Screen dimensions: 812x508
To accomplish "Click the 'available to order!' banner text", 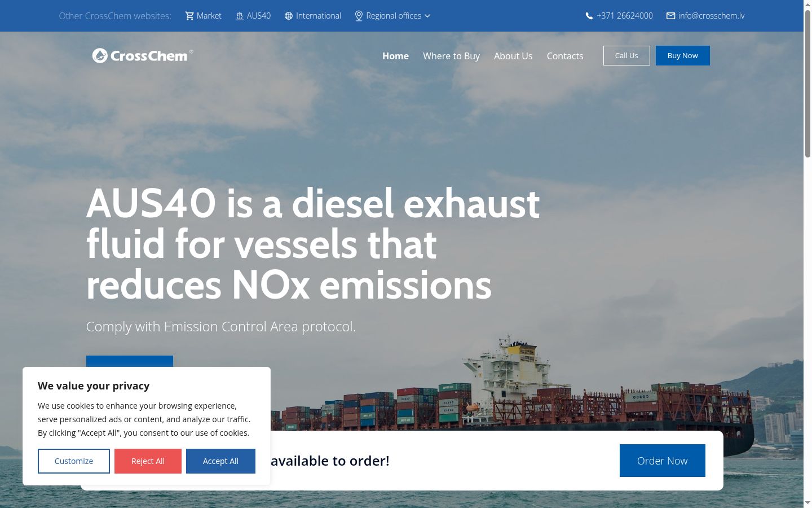I will 330,461.
